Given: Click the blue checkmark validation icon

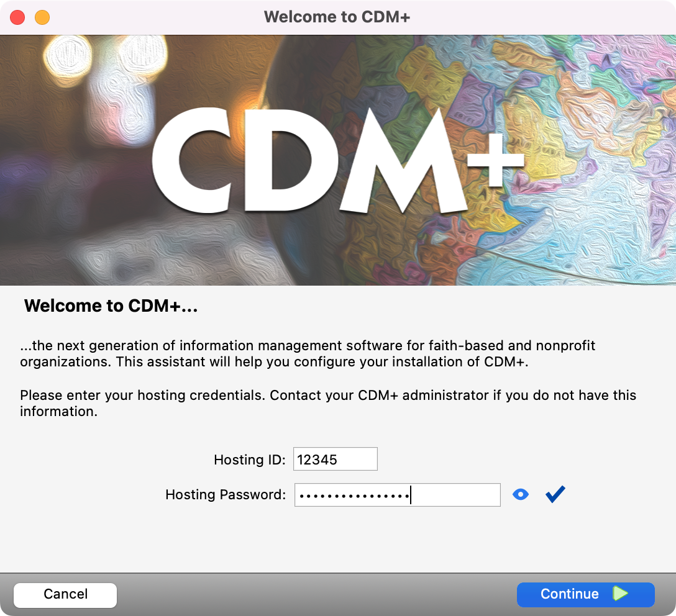Looking at the screenshot, I should 555,494.
